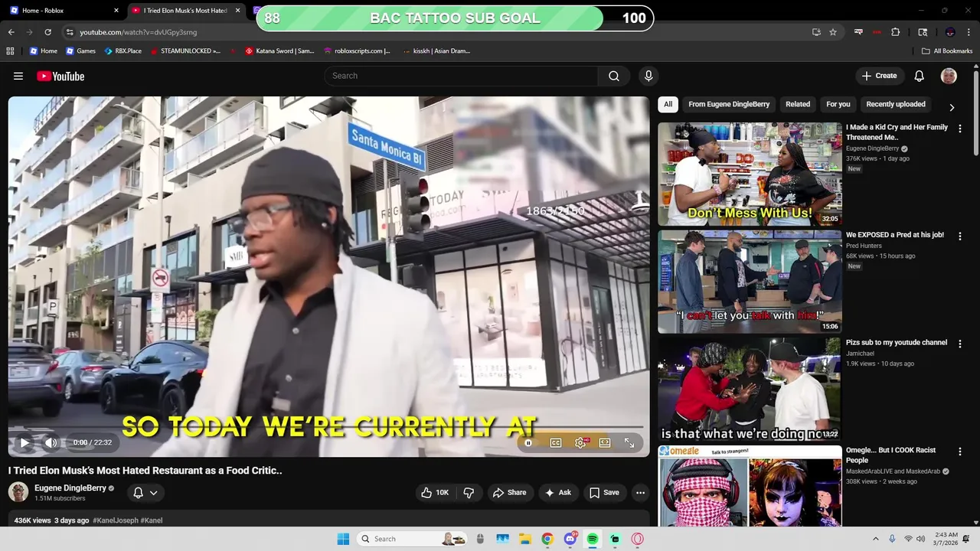Open Windows Start menu
This screenshot has width=980, height=551.
pos(343,539)
